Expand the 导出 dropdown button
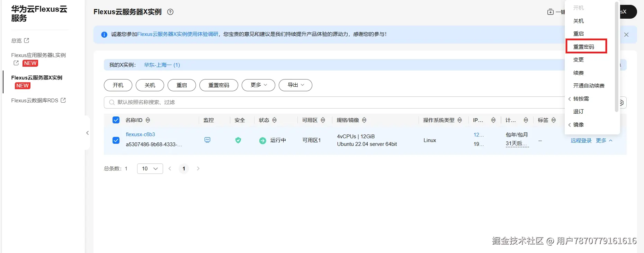 tap(295, 85)
